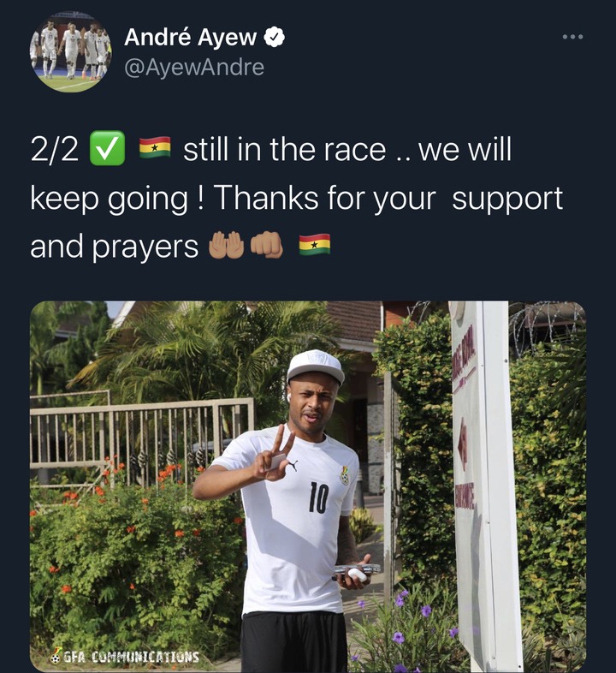Click the Puma logo on the jersey
This screenshot has height=673, width=616.
pos(292,465)
